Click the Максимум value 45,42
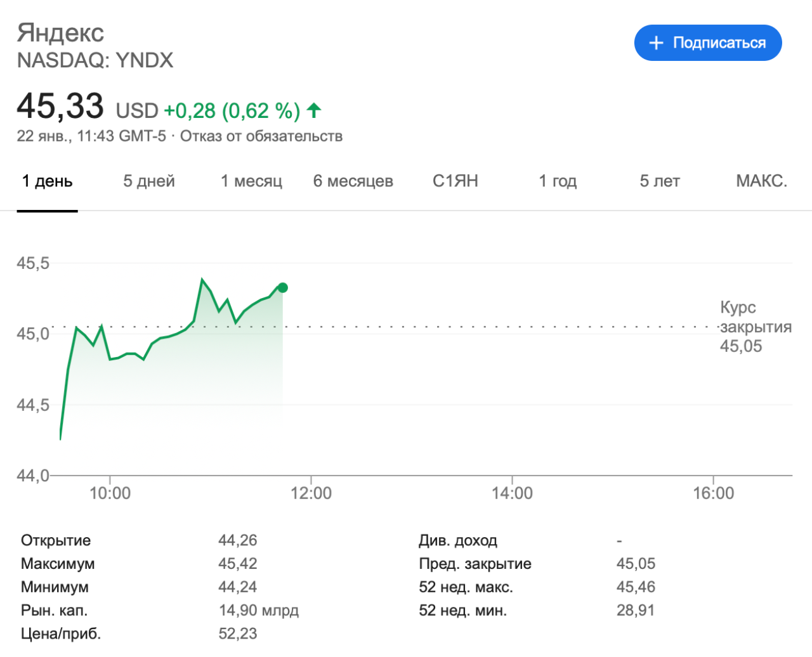Image resolution: width=812 pixels, height=657 pixels. (x=238, y=564)
